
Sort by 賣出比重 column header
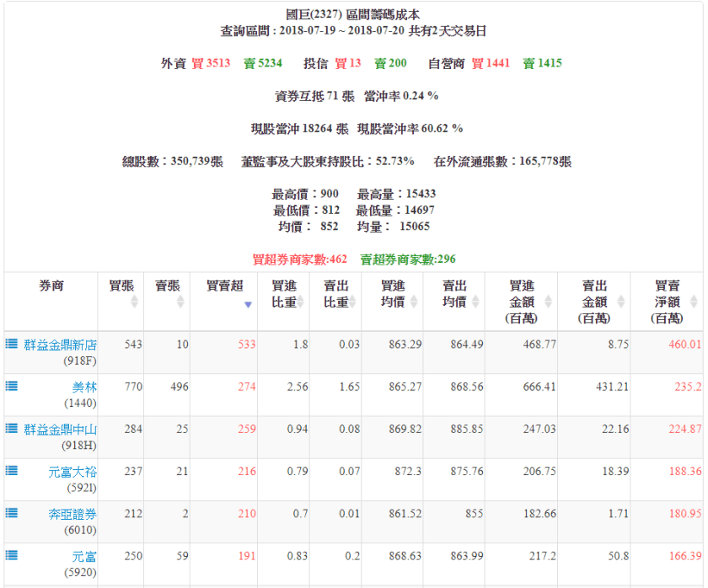[335, 294]
